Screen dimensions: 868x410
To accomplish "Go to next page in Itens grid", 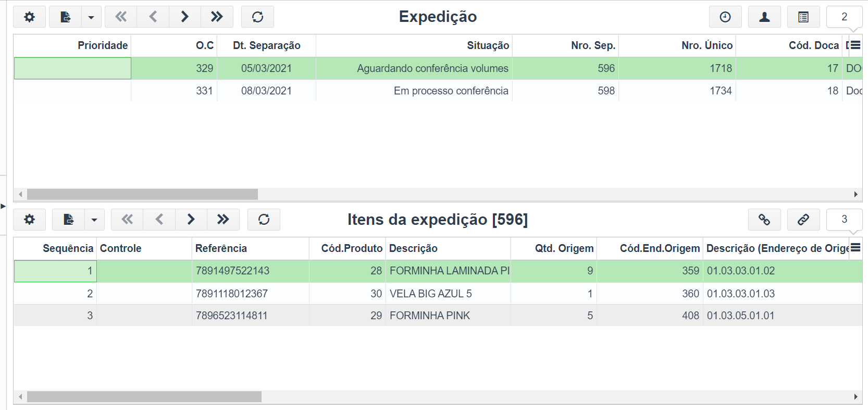I will tap(191, 220).
